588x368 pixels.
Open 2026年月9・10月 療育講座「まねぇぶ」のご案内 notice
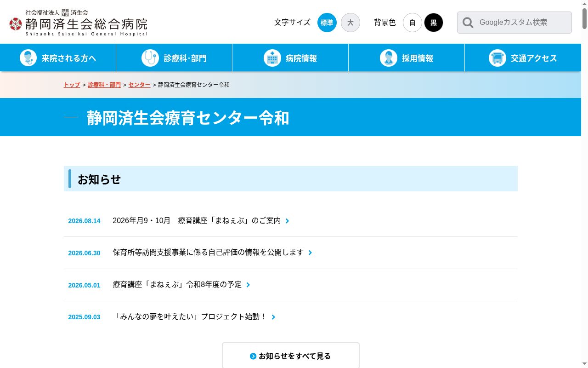(x=197, y=221)
